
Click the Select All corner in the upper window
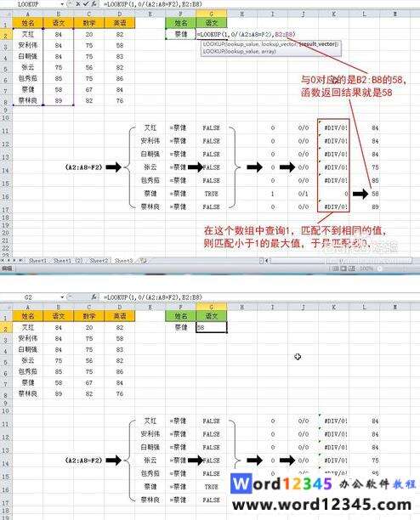click(6, 14)
